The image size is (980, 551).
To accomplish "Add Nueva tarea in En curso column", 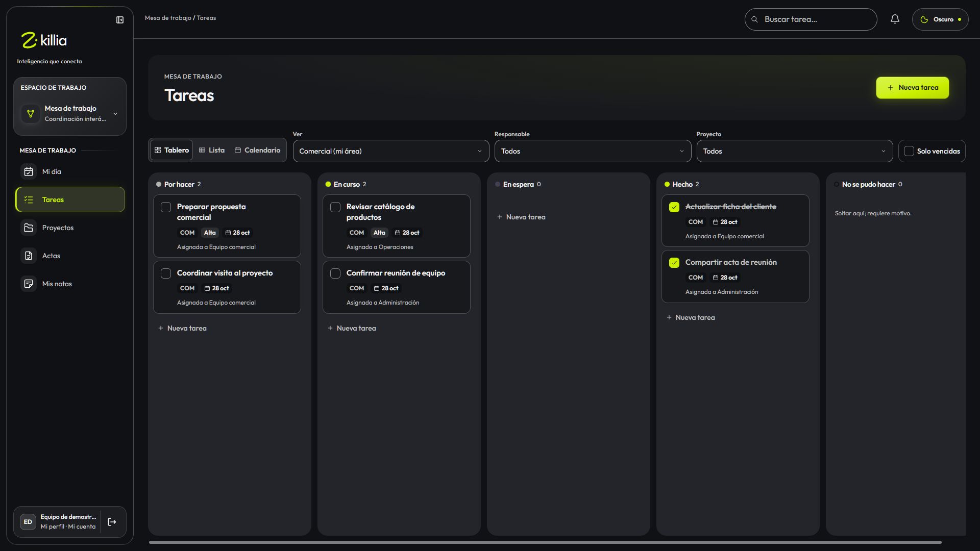I will pos(352,328).
